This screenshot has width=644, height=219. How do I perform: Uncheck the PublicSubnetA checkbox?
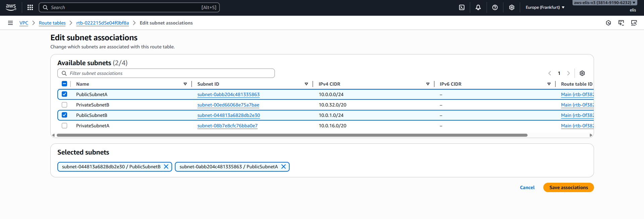click(x=64, y=94)
